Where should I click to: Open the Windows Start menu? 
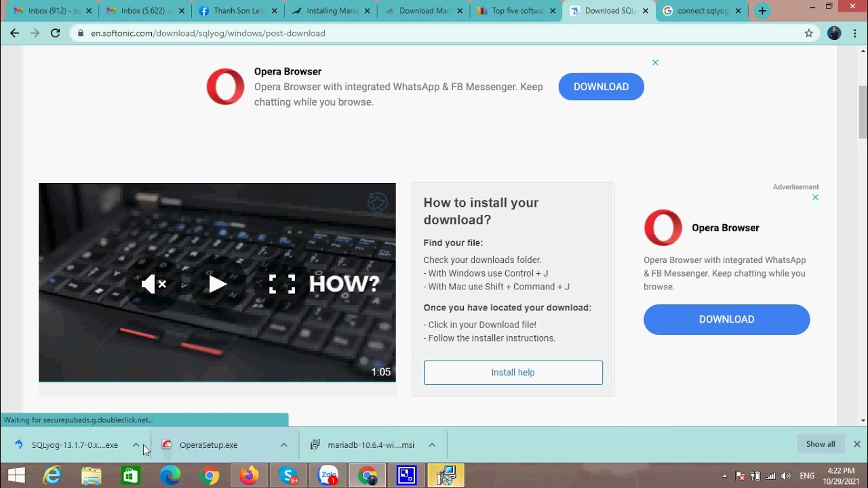[x=16, y=476]
